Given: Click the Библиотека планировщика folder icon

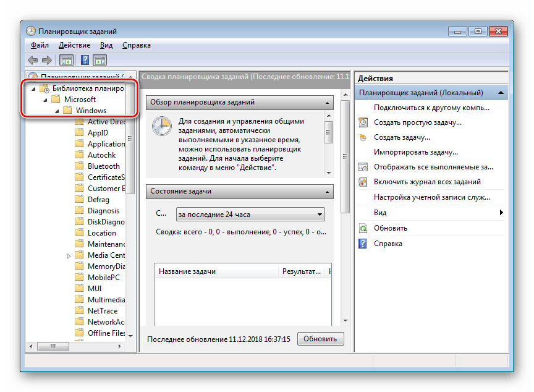Looking at the screenshot, I should [44, 88].
